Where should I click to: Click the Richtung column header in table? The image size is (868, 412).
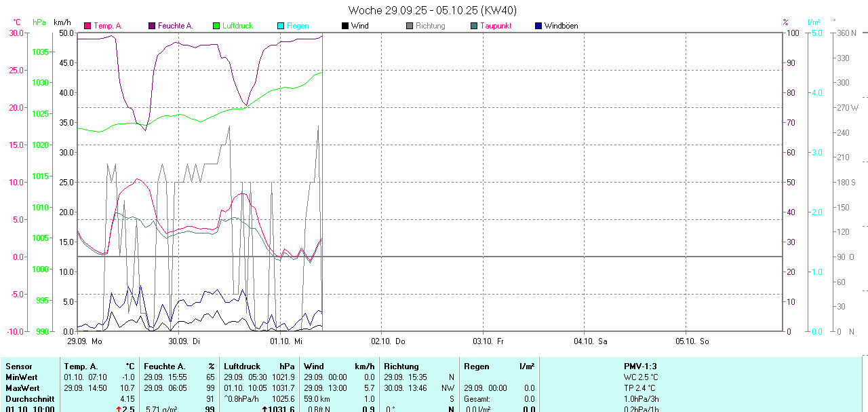point(401,367)
